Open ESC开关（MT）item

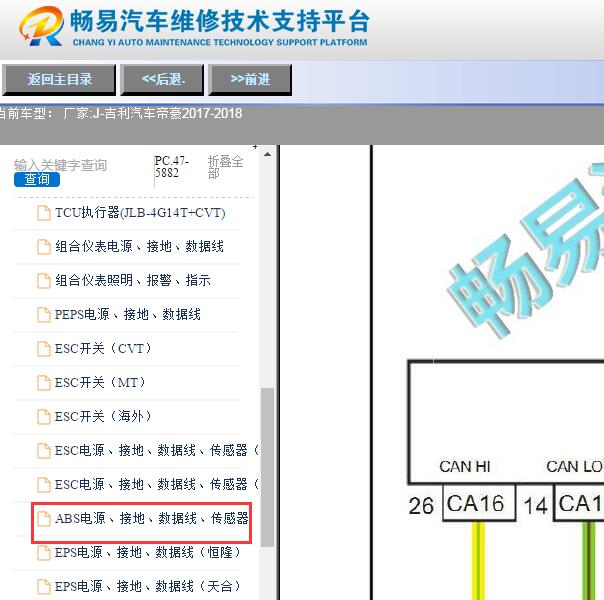pos(101,382)
